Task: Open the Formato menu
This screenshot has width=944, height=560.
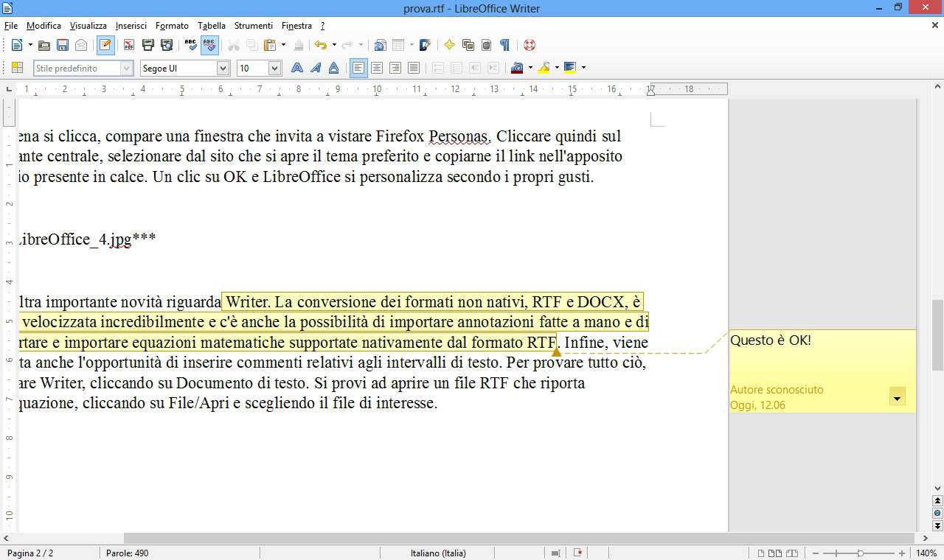Action: click(172, 25)
